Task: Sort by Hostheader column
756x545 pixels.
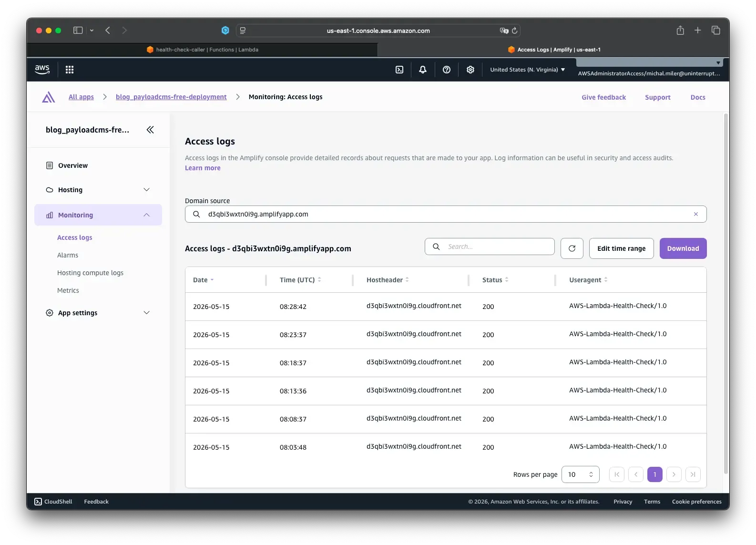Action: point(388,280)
